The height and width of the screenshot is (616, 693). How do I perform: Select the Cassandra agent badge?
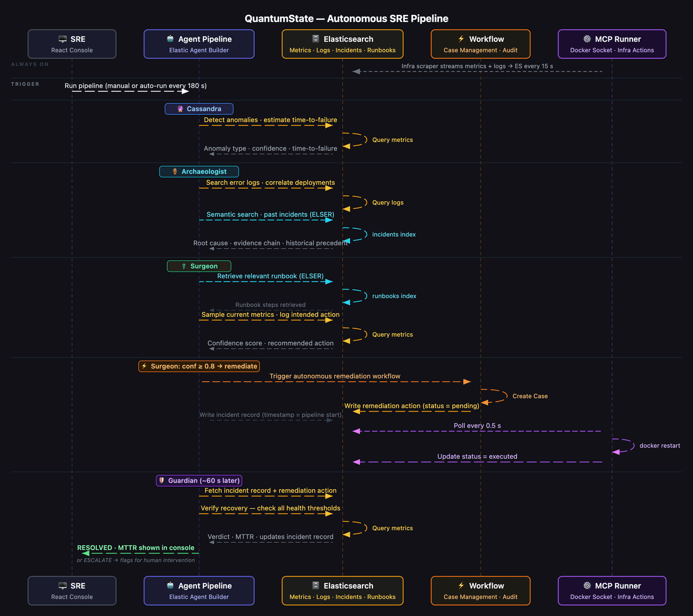pos(199,108)
